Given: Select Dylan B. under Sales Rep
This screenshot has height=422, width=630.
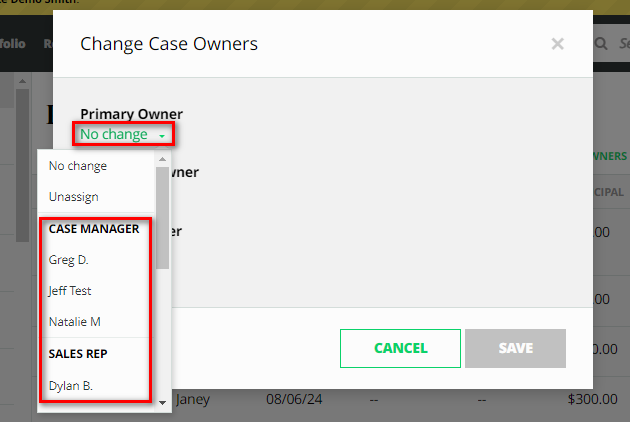Looking at the screenshot, I should pos(71,385).
